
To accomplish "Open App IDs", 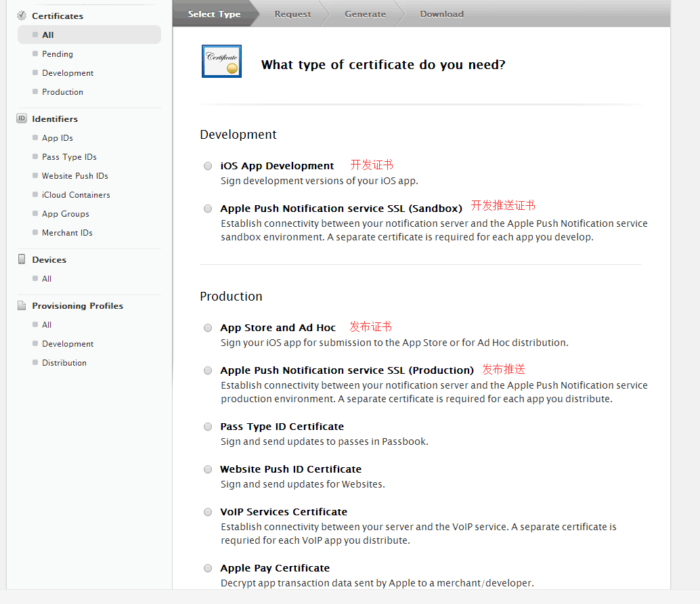I will tap(57, 138).
